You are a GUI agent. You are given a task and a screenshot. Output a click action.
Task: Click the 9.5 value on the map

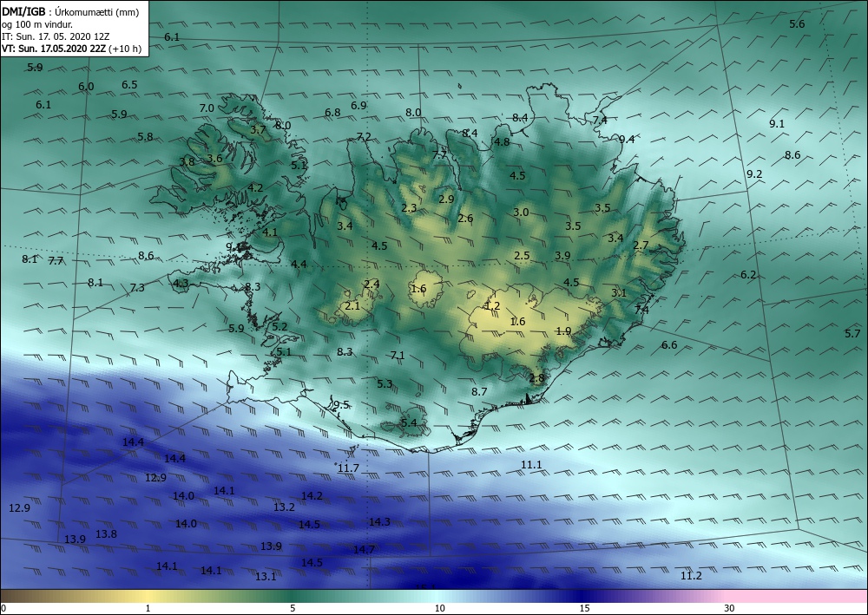pos(341,404)
